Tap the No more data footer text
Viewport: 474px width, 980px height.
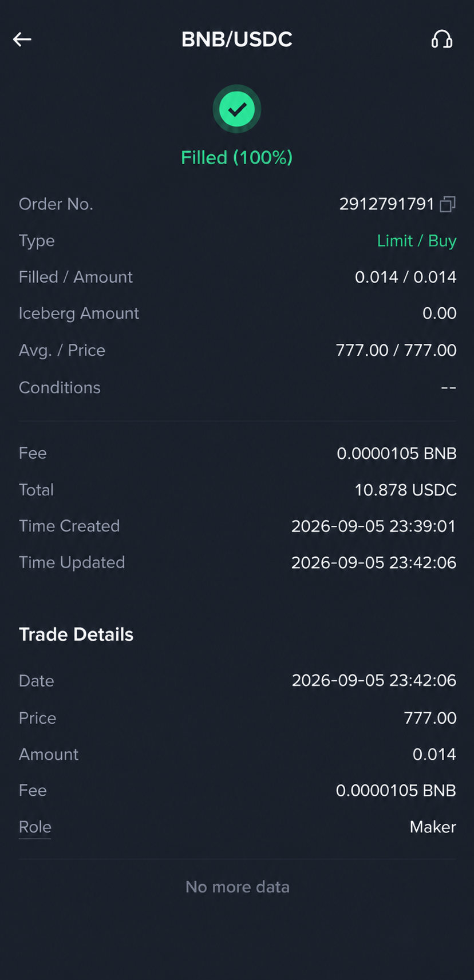click(238, 887)
